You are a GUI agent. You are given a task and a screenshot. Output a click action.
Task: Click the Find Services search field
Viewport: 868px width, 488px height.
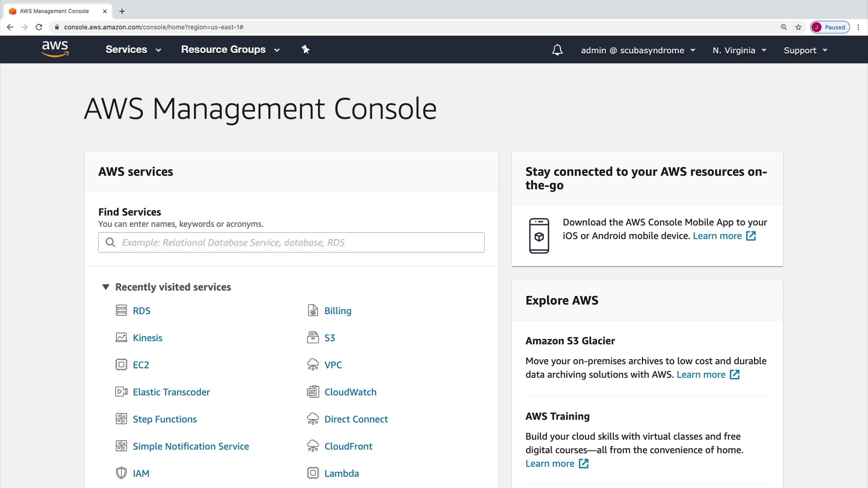click(x=291, y=242)
